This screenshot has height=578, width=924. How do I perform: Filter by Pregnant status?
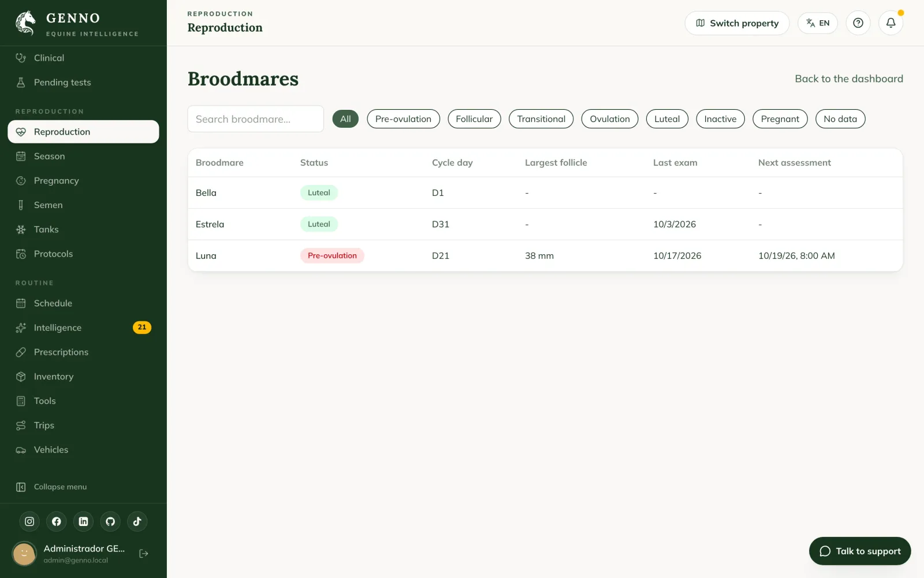tap(780, 119)
